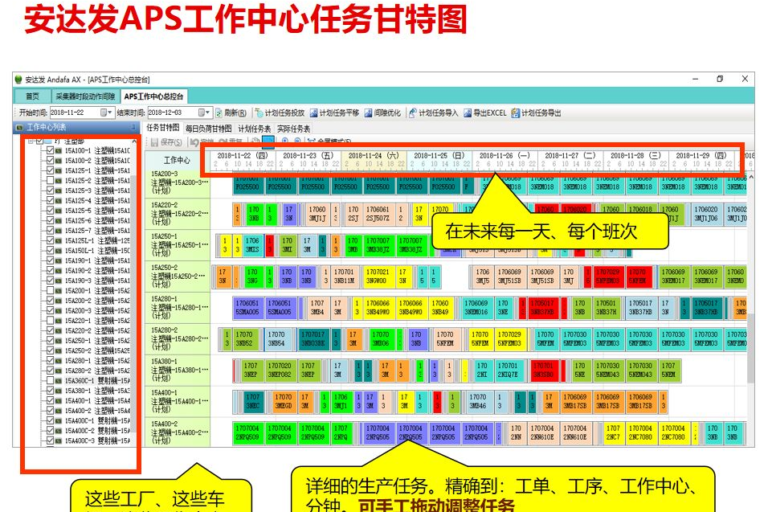
Task: Click the 导出EXCEL icon
Action: pyautogui.click(x=467, y=113)
